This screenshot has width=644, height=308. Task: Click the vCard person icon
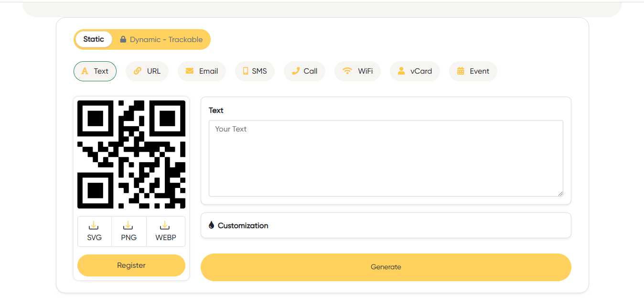click(401, 71)
